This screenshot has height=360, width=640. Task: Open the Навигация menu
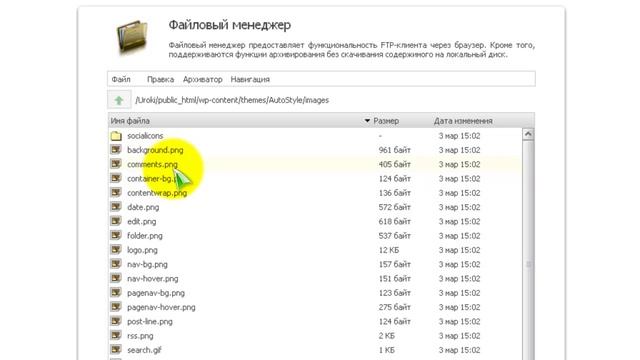click(x=250, y=79)
